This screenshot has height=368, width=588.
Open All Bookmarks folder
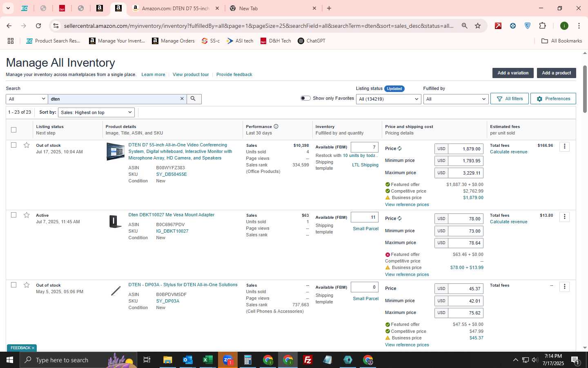[x=561, y=41]
